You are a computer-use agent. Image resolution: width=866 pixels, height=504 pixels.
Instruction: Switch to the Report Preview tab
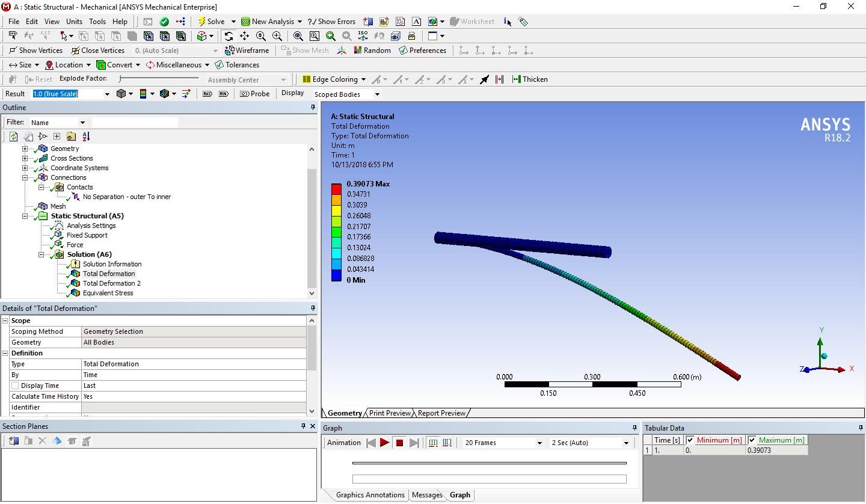(x=441, y=413)
